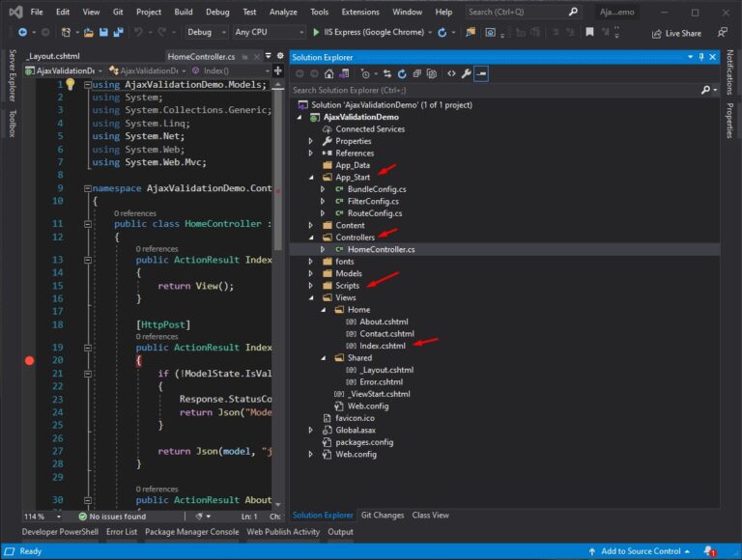Click the notifications icon in status bar
The height and width of the screenshot is (560, 742).
(710, 551)
